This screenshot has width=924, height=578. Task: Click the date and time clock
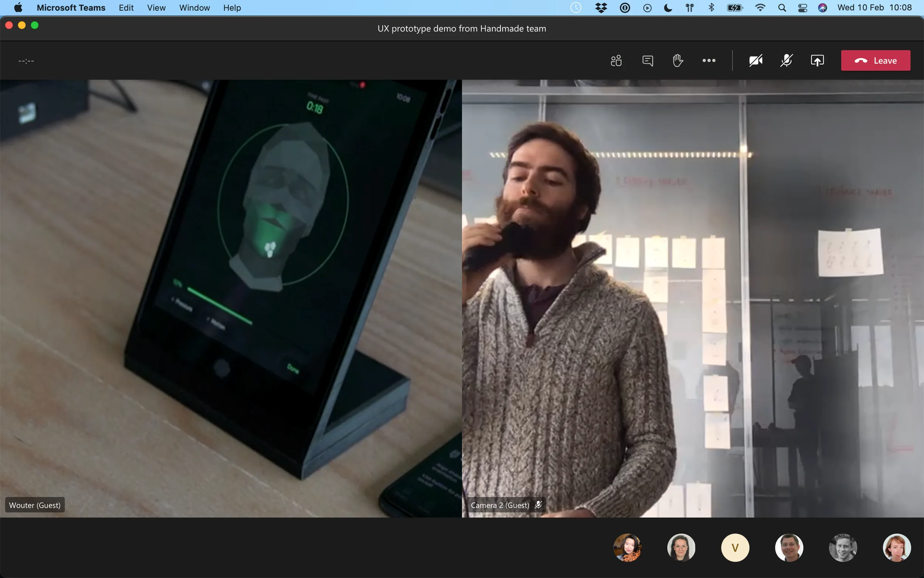874,8
